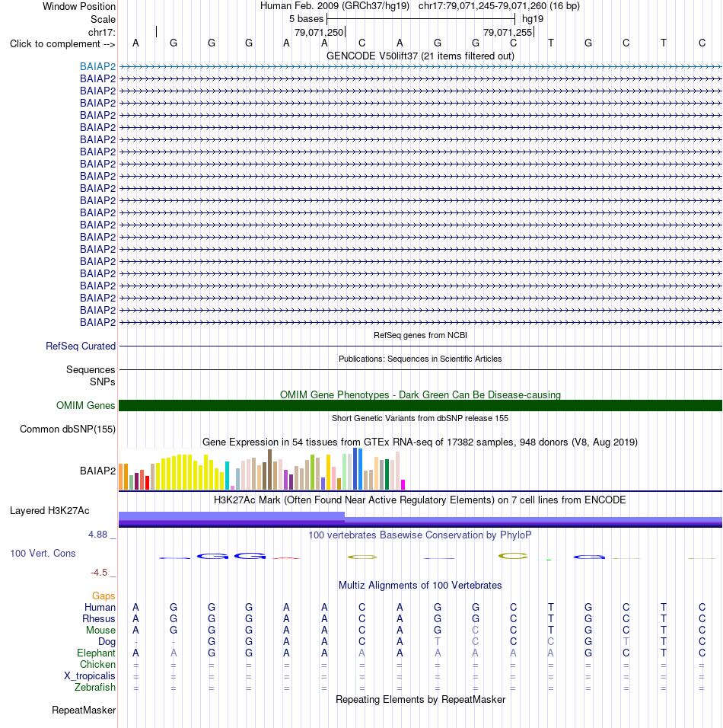Open the GTEx Gene Expression track title

pyautogui.click(x=420, y=442)
